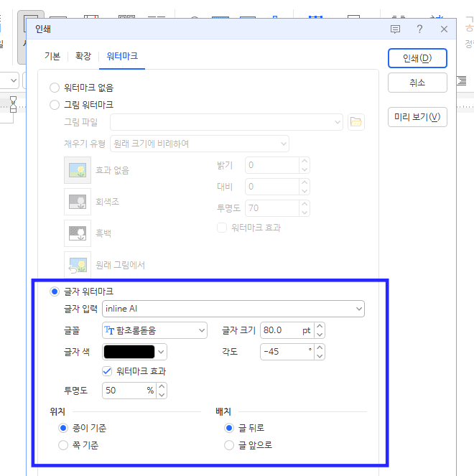Click the 글자 크기 80.0 field

[287, 330]
